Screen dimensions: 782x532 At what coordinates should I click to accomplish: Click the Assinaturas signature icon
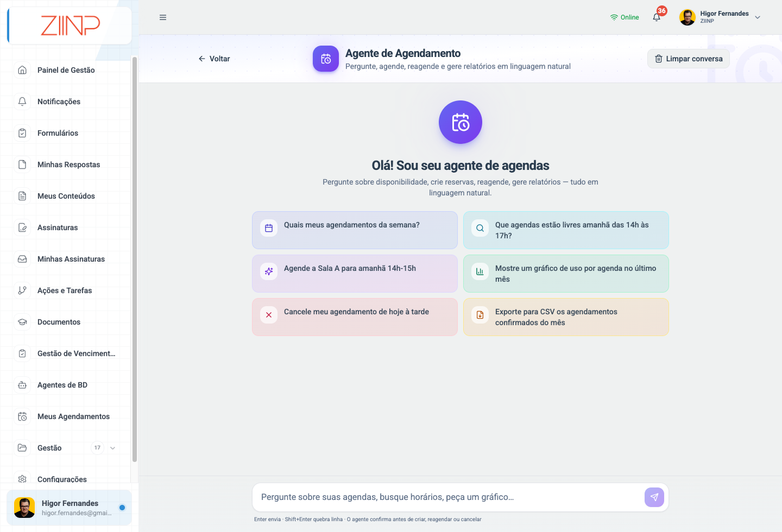click(22, 227)
